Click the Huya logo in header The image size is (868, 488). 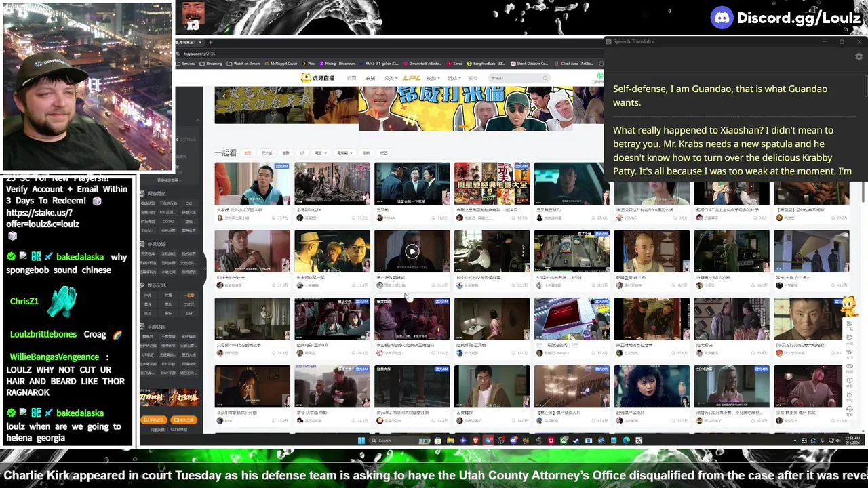click(317, 78)
